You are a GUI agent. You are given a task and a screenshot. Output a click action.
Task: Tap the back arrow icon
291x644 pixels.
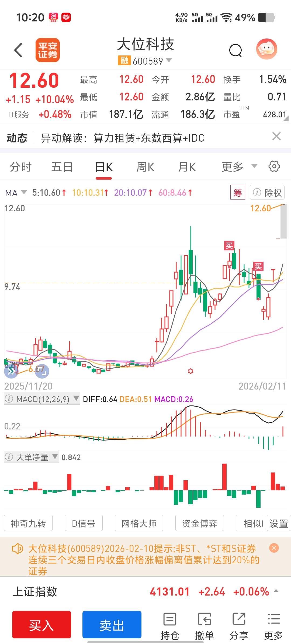pyautogui.click(x=18, y=50)
